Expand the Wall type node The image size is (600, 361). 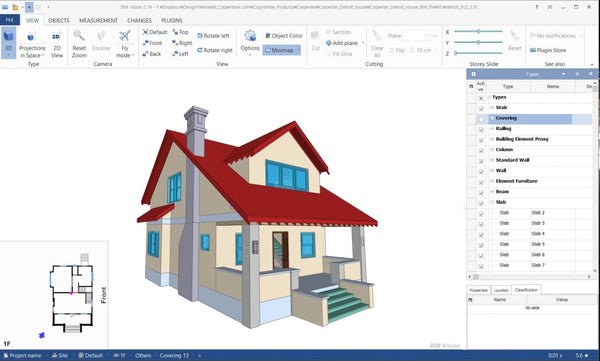492,171
